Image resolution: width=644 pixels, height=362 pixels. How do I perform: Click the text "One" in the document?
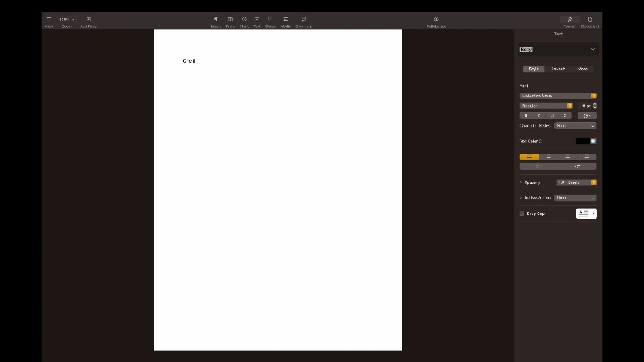pyautogui.click(x=187, y=61)
